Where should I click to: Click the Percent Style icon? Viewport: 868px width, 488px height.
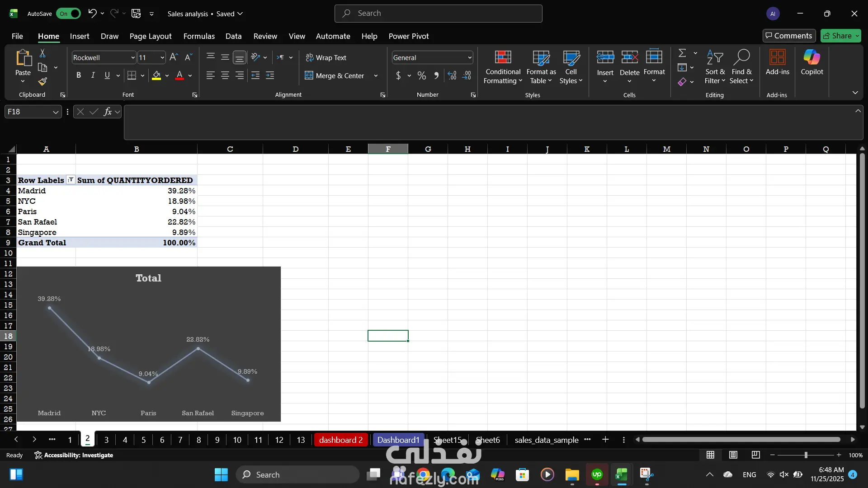coord(421,75)
